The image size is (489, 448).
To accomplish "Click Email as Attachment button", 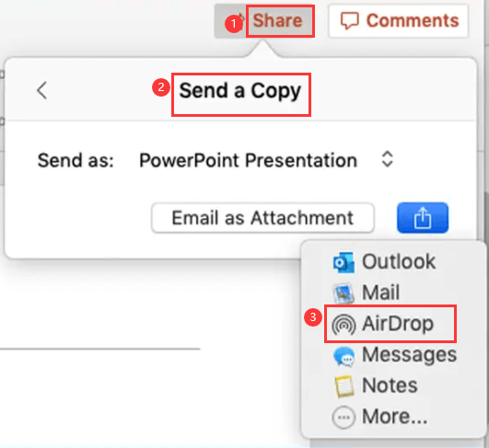I will point(262,218).
